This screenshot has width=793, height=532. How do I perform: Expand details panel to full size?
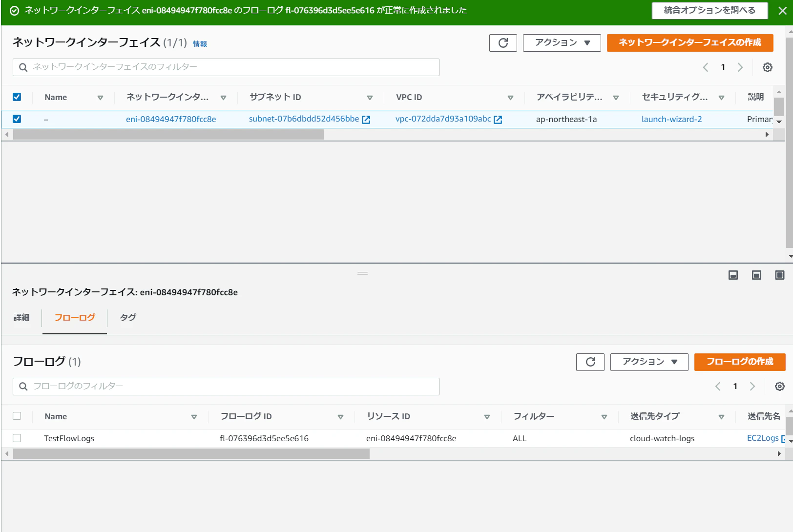[780, 275]
